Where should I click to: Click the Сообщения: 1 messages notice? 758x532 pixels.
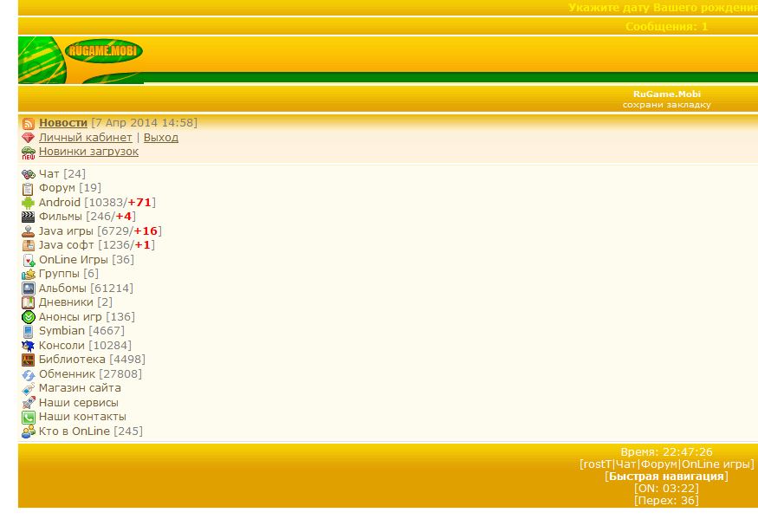666,27
